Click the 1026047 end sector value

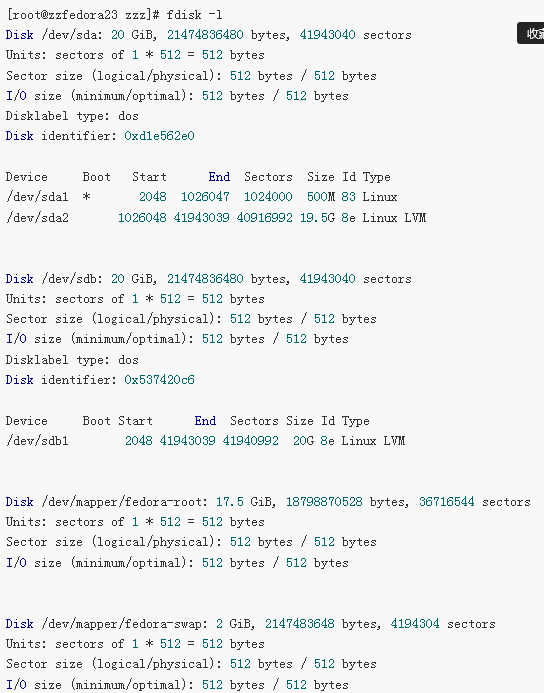coord(205,197)
